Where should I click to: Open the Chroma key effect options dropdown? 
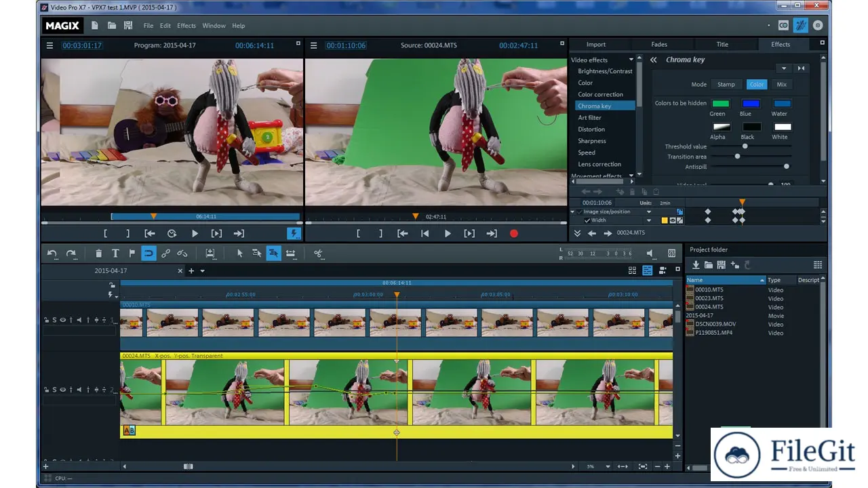tap(784, 68)
